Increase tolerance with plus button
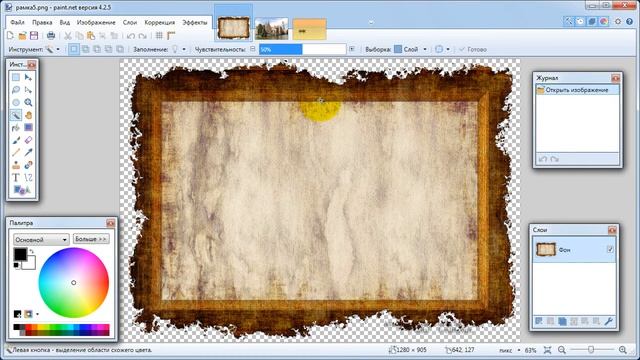Image resolution: width=640 pixels, height=360 pixels. pos(352,49)
